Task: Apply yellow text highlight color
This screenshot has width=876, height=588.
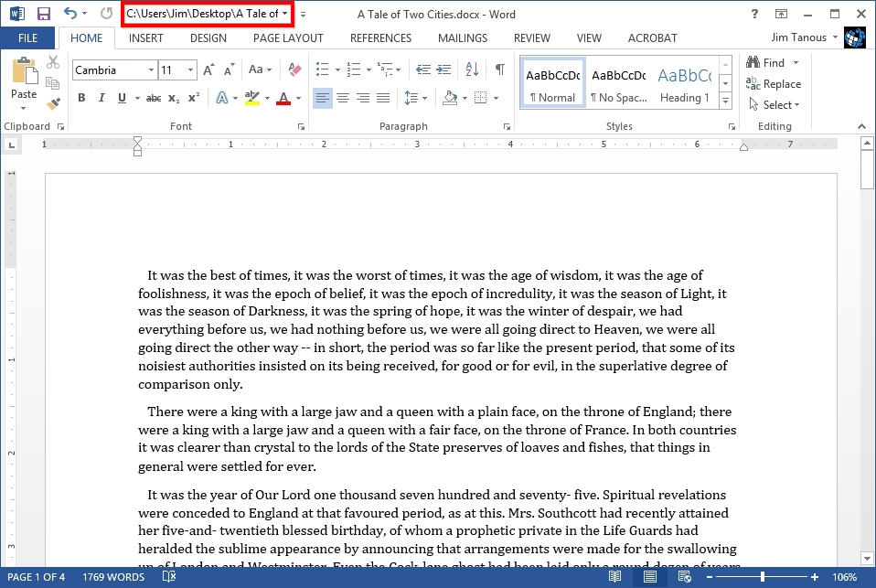Action: [252, 99]
